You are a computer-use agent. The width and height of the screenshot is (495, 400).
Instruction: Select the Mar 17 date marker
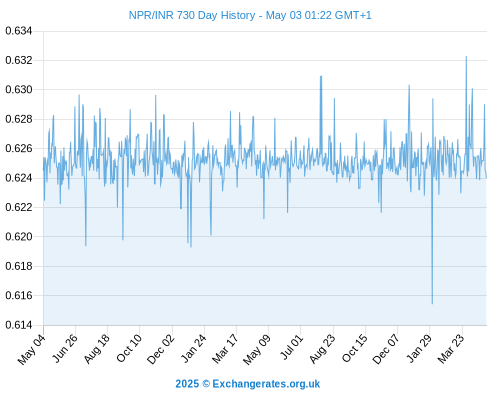pos(226,349)
